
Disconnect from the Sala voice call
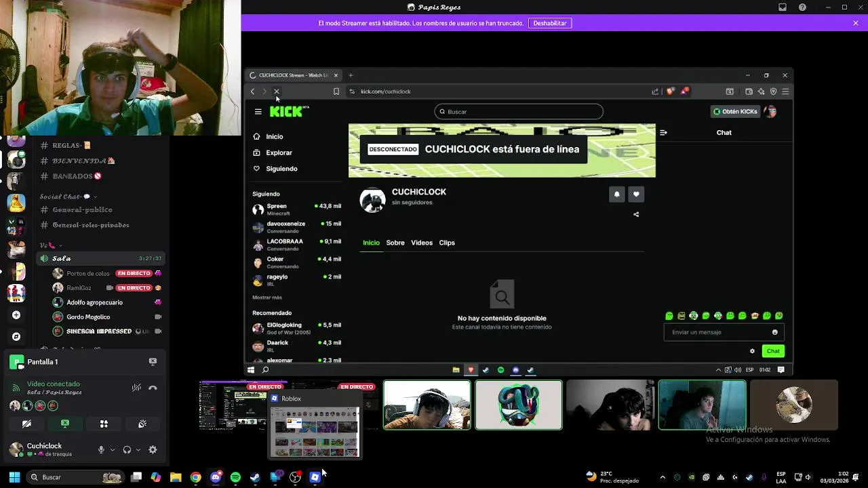[x=153, y=388]
